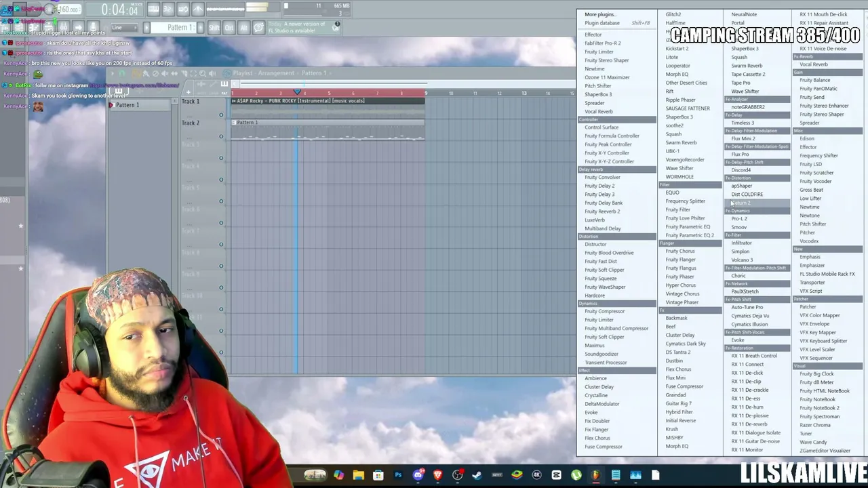Image resolution: width=868 pixels, height=488 pixels.
Task: Choose Wave Candy visual plugin
Action: pos(813,443)
